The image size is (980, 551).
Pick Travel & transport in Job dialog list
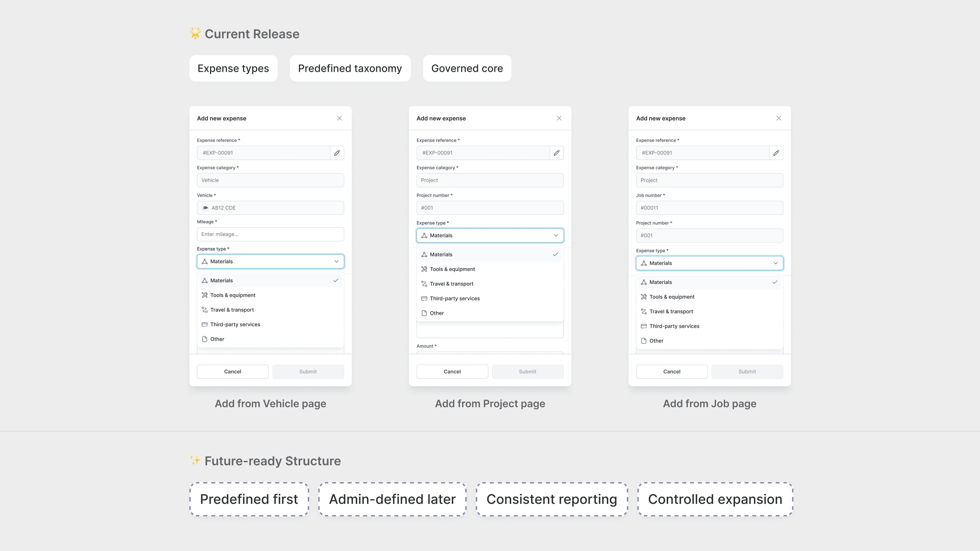[671, 311]
